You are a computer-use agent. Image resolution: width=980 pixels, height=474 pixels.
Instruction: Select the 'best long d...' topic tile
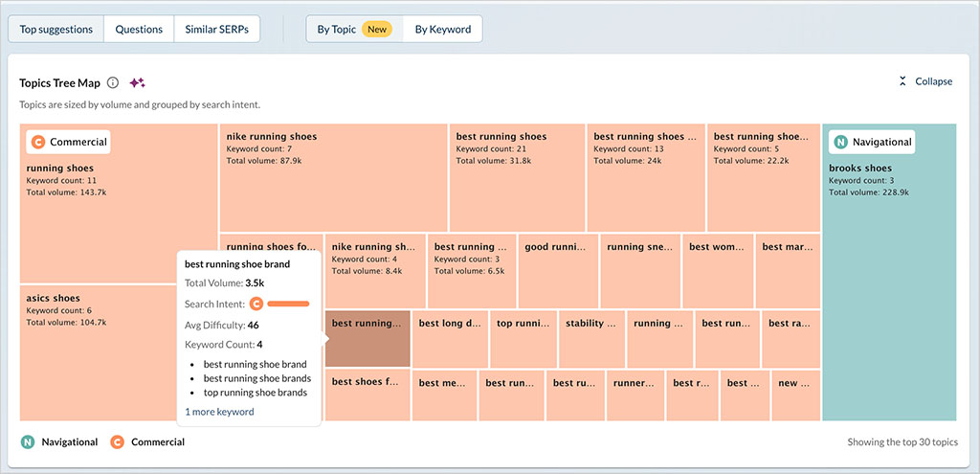450,338
